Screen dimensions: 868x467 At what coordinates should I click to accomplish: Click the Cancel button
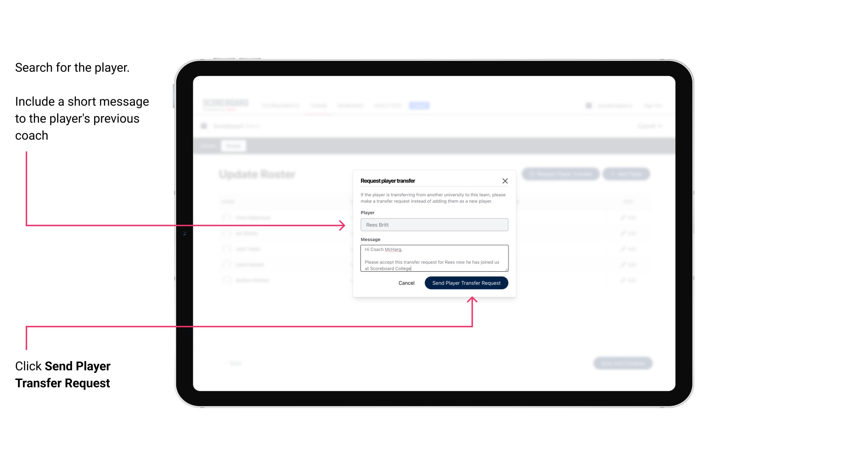click(x=406, y=282)
